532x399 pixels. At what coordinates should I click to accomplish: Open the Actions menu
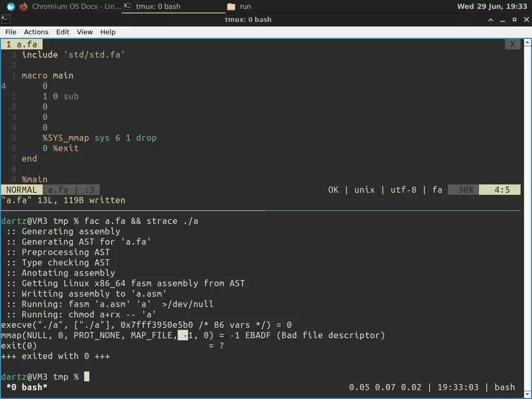coord(36,32)
